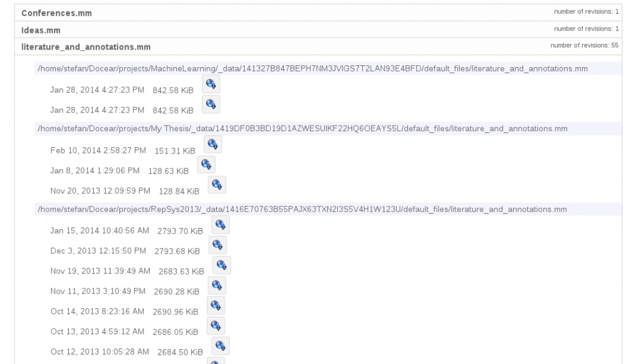The height and width of the screenshot is (364, 636).
Task: Click the file size '2690.28 KiB'
Action: tap(176, 292)
